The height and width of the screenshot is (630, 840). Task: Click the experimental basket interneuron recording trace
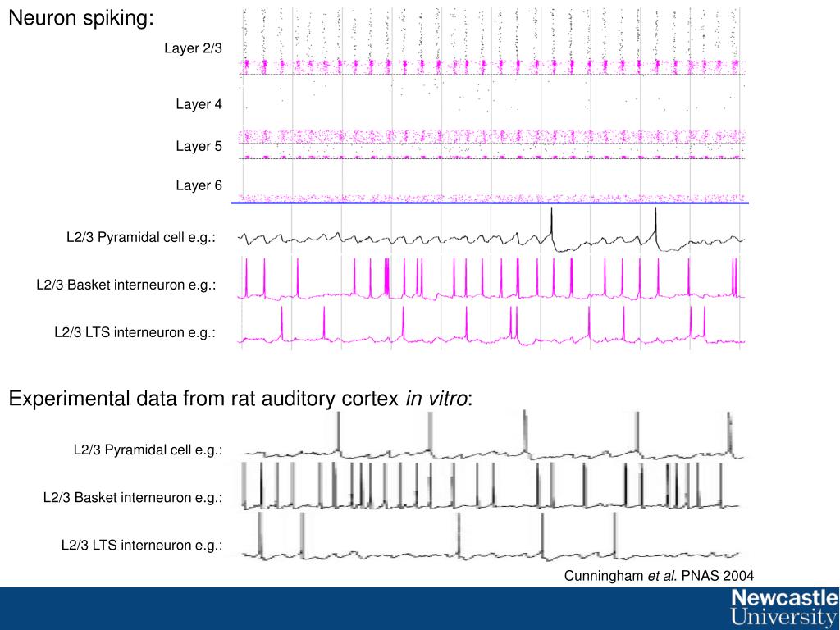[491, 486]
